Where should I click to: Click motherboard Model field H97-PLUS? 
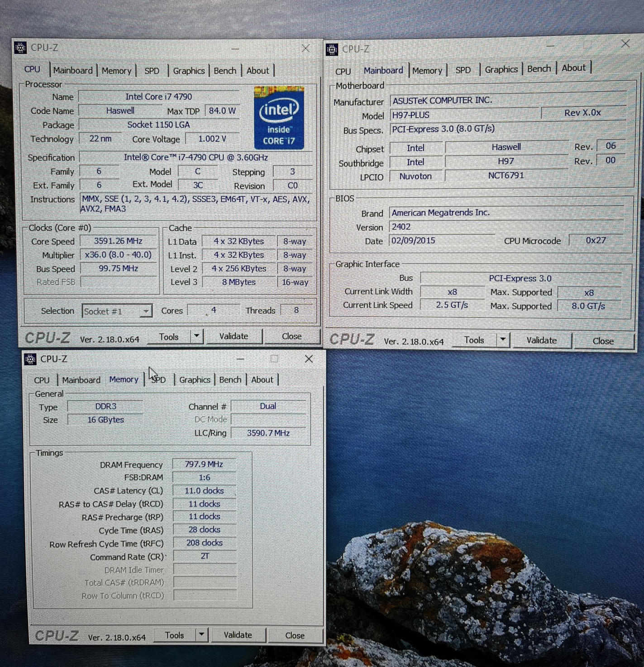pos(465,115)
